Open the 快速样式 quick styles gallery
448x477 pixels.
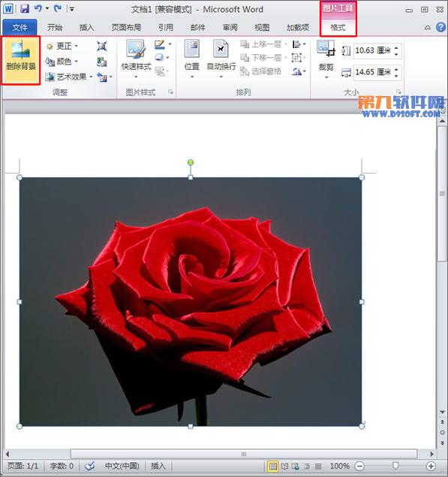tap(136, 59)
